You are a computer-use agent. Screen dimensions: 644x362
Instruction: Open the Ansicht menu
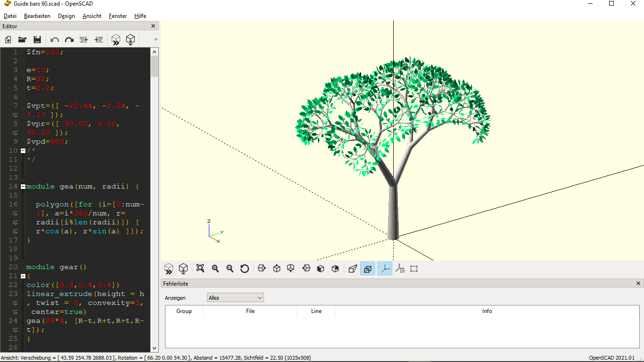click(91, 16)
